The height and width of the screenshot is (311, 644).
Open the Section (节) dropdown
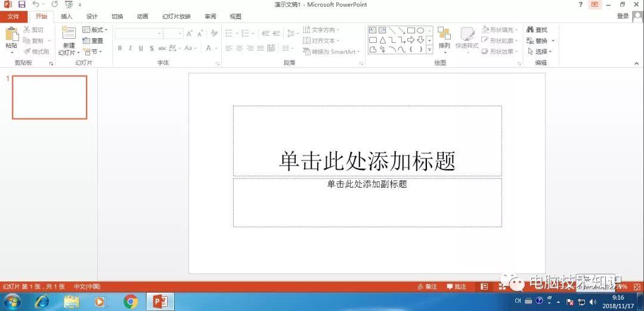(92, 52)
